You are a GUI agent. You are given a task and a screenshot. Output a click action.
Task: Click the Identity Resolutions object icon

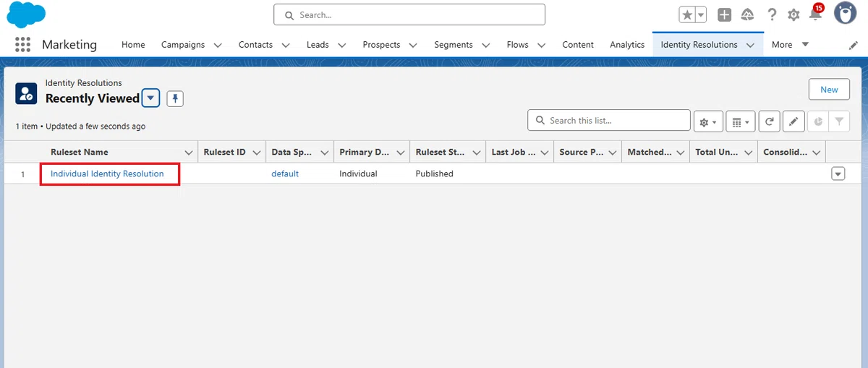coord(26,93)
